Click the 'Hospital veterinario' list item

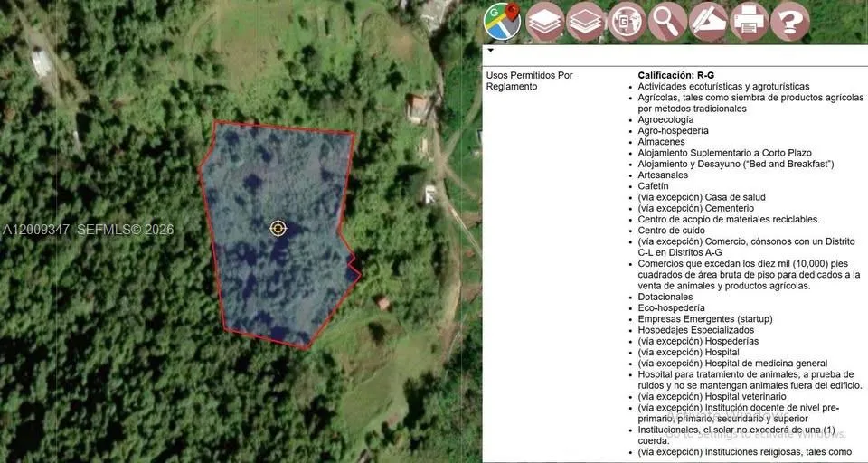[712, 397]
